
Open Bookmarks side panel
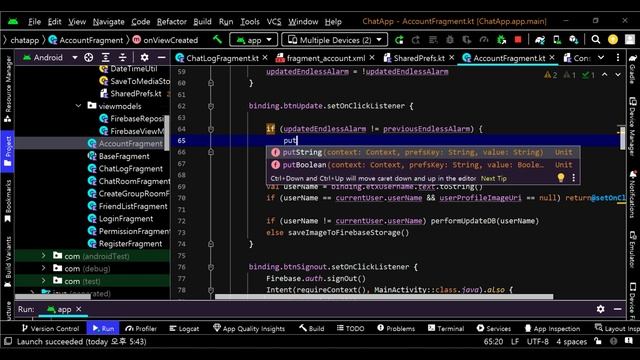pos(8,201)
